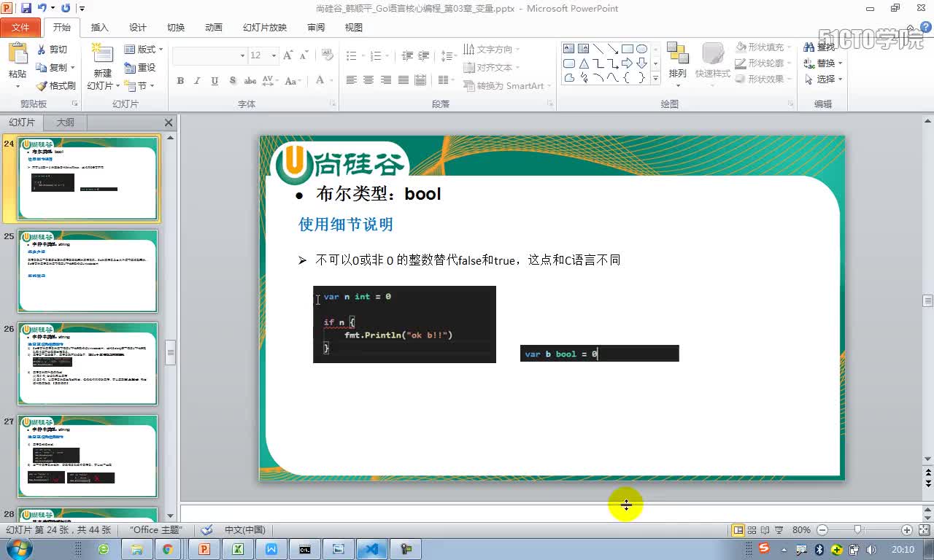Open PowerPoint from the Windows taskbar
This screenshot has width=934, height=560.
click(x=204, y=549)
